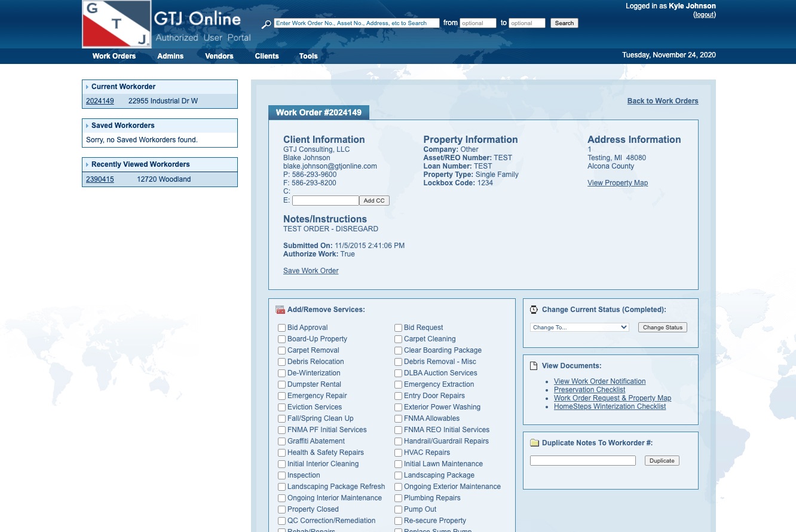Tick the Dumpster Rental checkbox
796x532 pixels.
pyautogui.click(x=281, y=384)
